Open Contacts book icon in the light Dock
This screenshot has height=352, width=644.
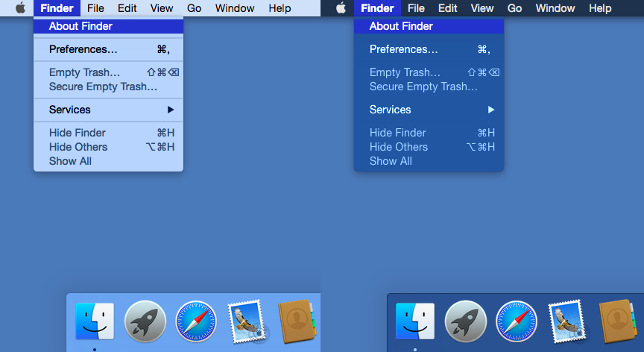coord(297,321)
